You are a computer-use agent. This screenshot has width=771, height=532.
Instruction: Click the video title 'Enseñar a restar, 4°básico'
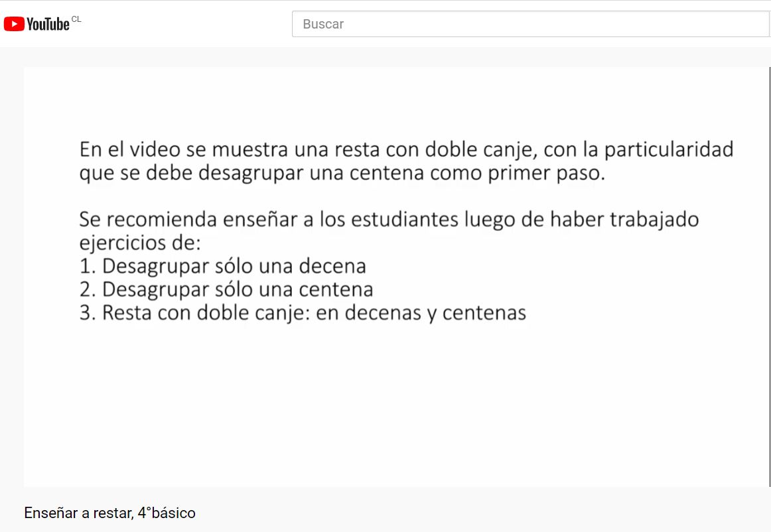click(109, 513)
